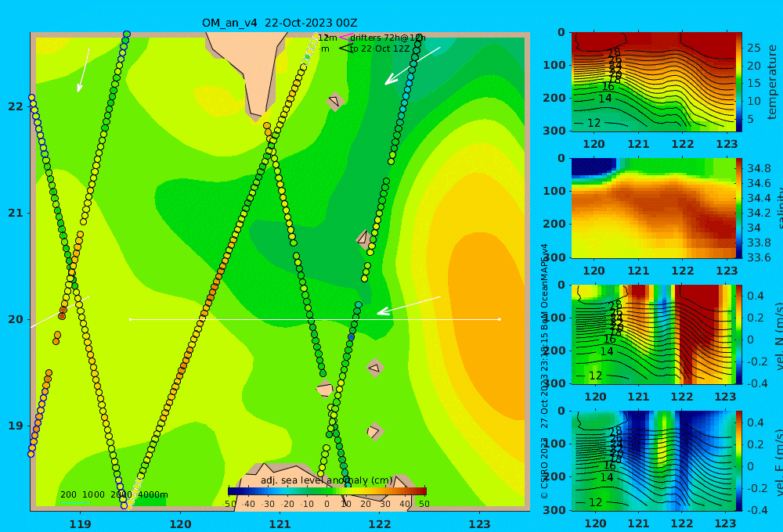Click the "to 22 Oct 12Z" legend text
This screenshot has width=783, height=532.
380,49
